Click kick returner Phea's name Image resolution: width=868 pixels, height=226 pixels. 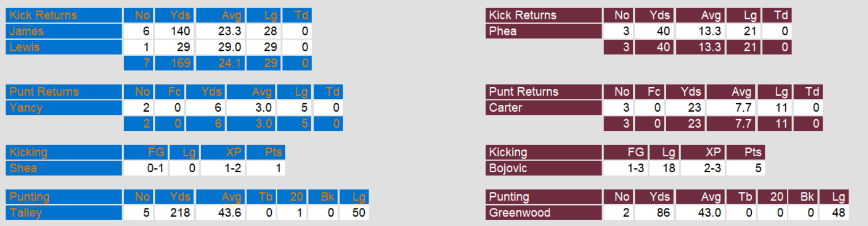click(x=503, y=31)
